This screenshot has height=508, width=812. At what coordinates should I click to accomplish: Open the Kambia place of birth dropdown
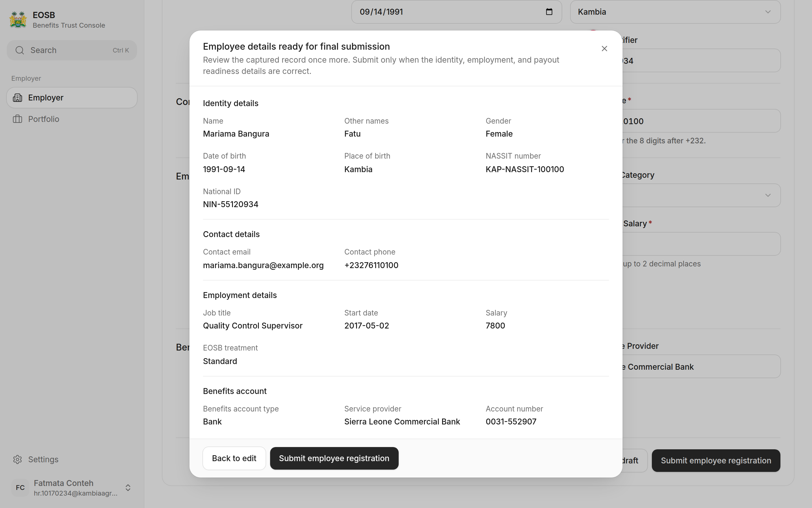(675, 12)
